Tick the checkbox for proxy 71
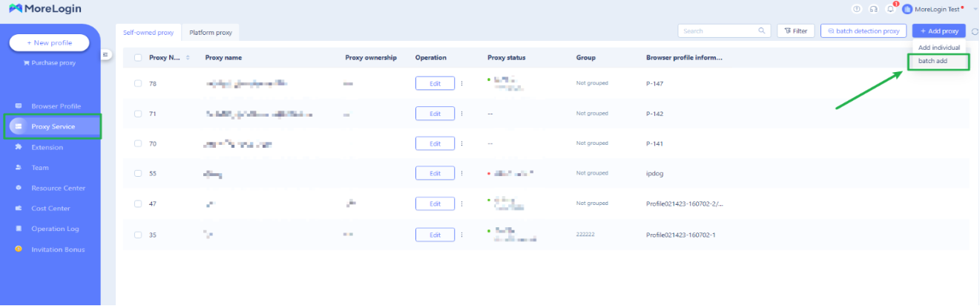The width and height of the screenshot is (980, 306). coord(138,114)
